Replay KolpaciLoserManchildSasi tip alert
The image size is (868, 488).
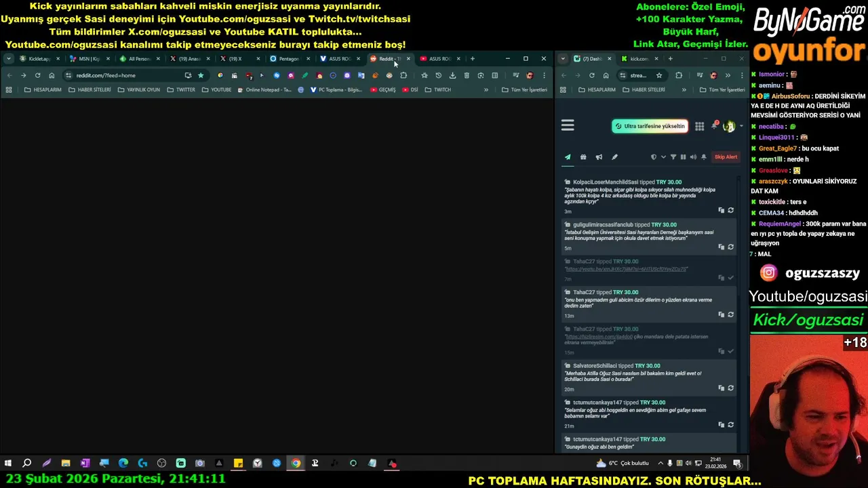click(x=730, y=210)
